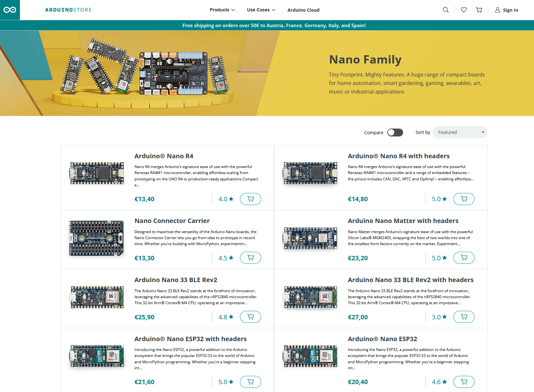
Task: Add Arduino Nano R4 to cart
Action: [x=250, y=199]
